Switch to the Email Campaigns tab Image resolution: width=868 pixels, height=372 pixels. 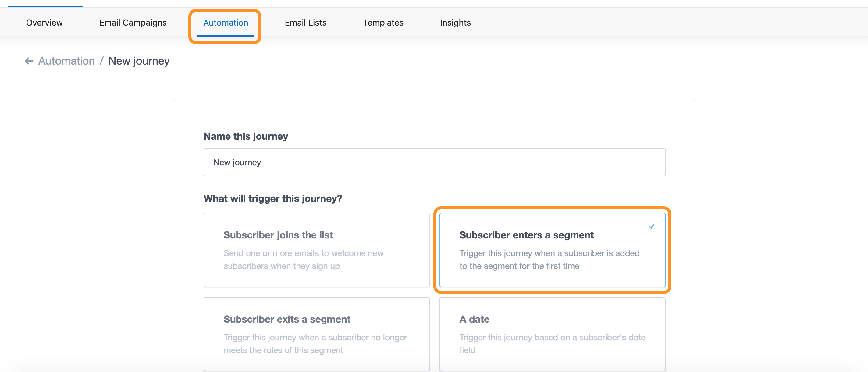(x=133, y=23)
